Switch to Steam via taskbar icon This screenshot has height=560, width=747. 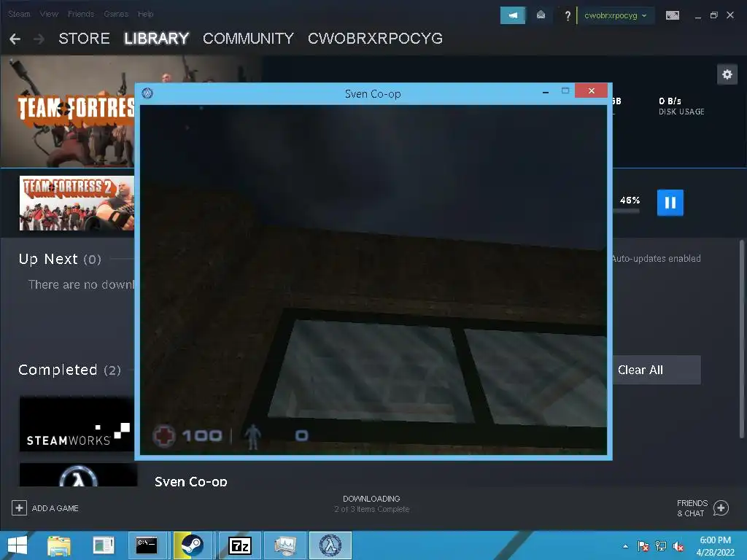pyautogui.click(x=192, y=545)
